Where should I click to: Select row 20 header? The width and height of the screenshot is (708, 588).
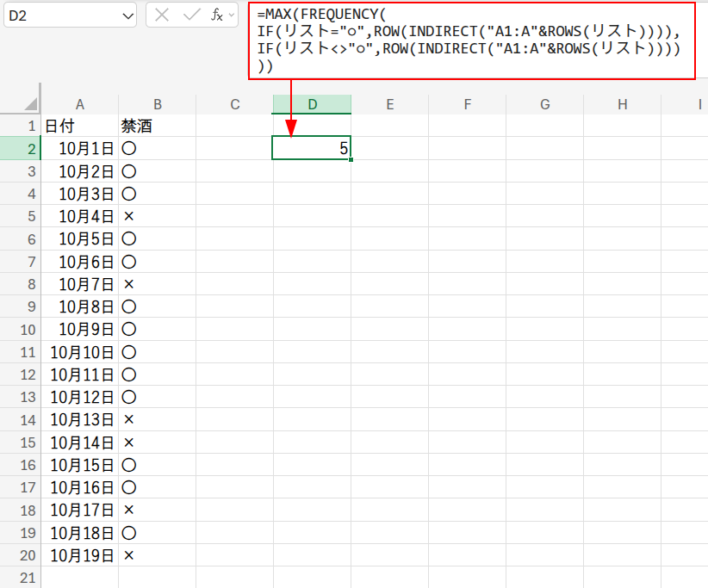coord(20,555)
